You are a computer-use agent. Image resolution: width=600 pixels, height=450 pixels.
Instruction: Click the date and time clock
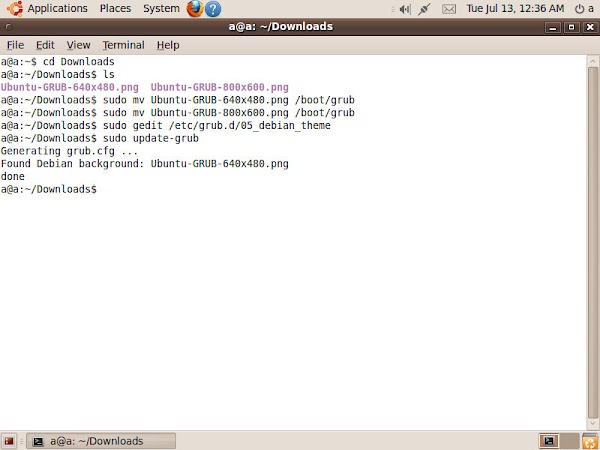pos(515,8)
